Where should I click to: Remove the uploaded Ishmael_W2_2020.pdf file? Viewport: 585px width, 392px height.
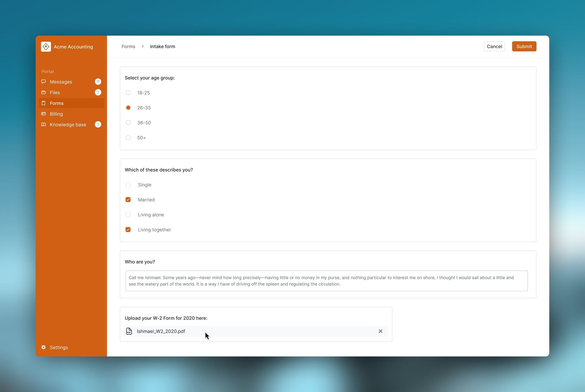point(380,331)
